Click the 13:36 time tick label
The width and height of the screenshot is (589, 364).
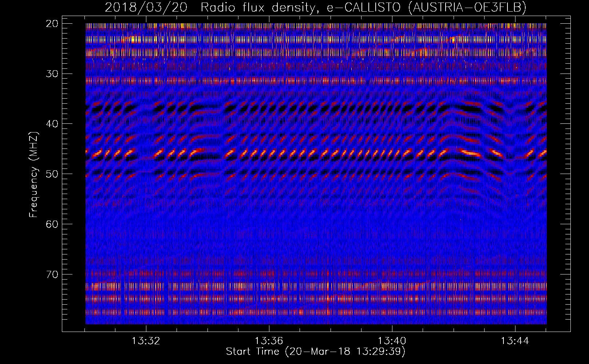click(x=269, y=341)
